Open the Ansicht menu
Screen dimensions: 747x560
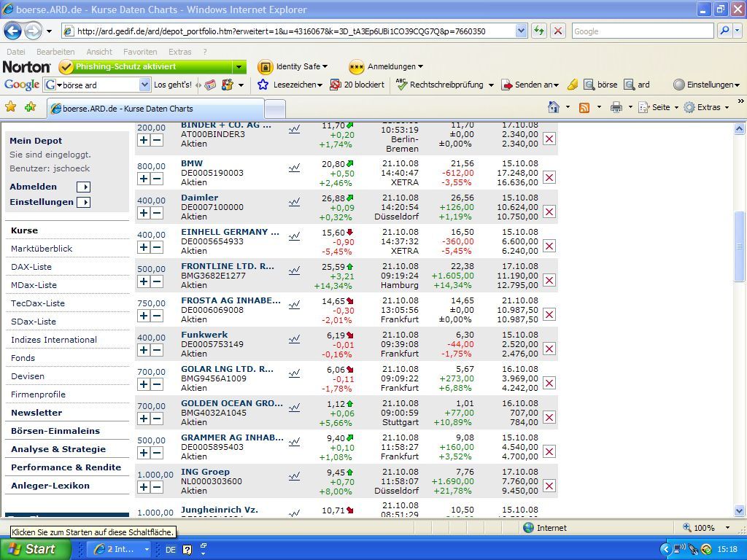click(99, 52)
